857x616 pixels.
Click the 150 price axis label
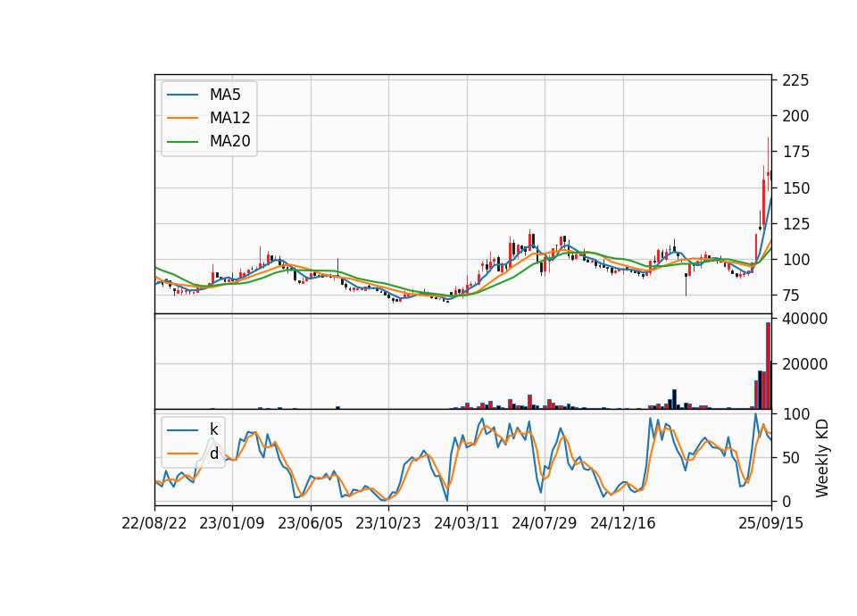(795, 188)
